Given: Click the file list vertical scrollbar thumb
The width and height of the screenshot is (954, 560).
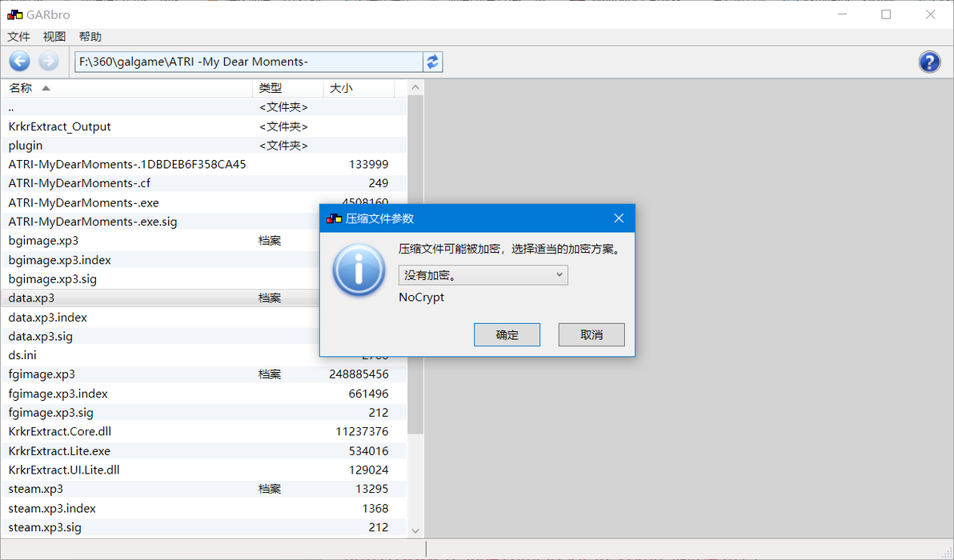Looking at the screenshot, I should 415,265.
